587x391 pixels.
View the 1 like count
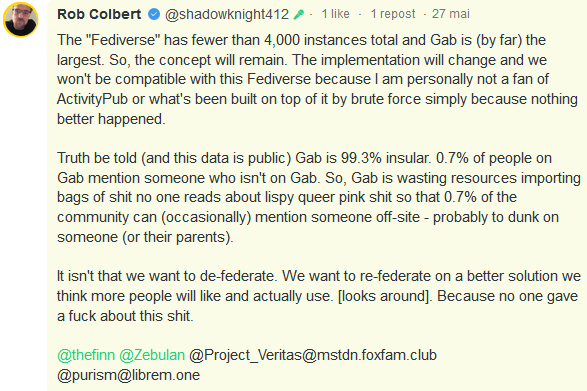(335, 14)
